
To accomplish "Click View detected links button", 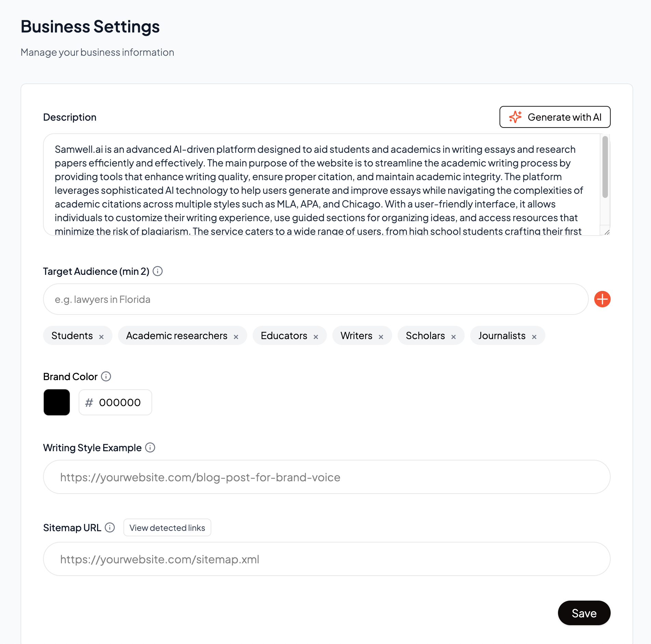I will 167,527.
